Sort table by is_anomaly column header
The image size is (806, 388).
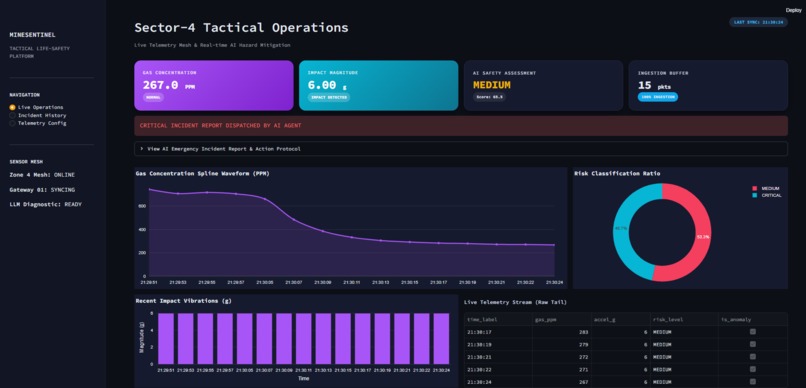[753, 320]
